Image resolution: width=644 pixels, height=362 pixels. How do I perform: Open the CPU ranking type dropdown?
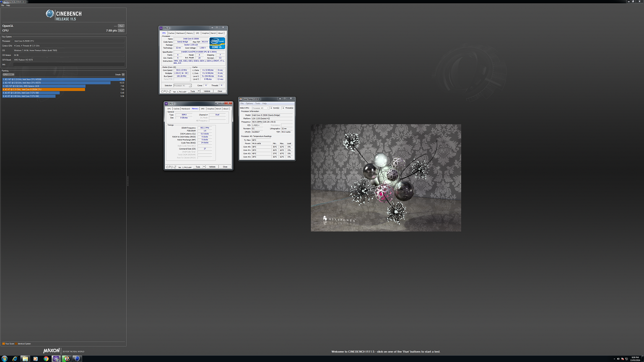coord(8,75)
